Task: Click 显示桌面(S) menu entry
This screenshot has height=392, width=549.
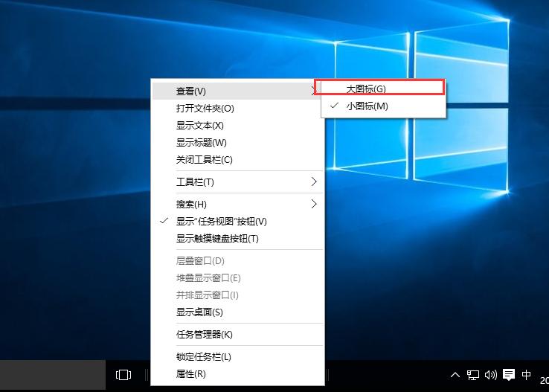Action: pos(237,312)
